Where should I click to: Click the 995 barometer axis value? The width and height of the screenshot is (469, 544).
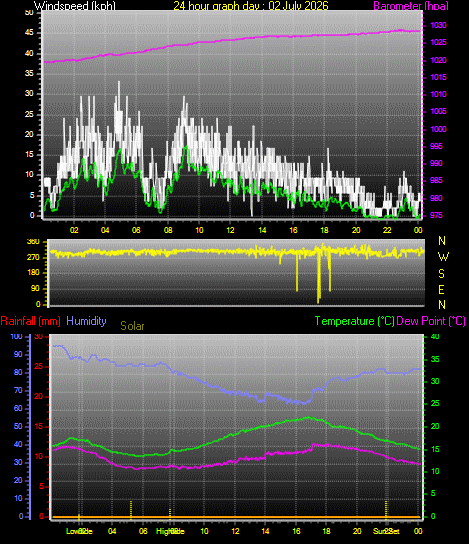(436, 146)
